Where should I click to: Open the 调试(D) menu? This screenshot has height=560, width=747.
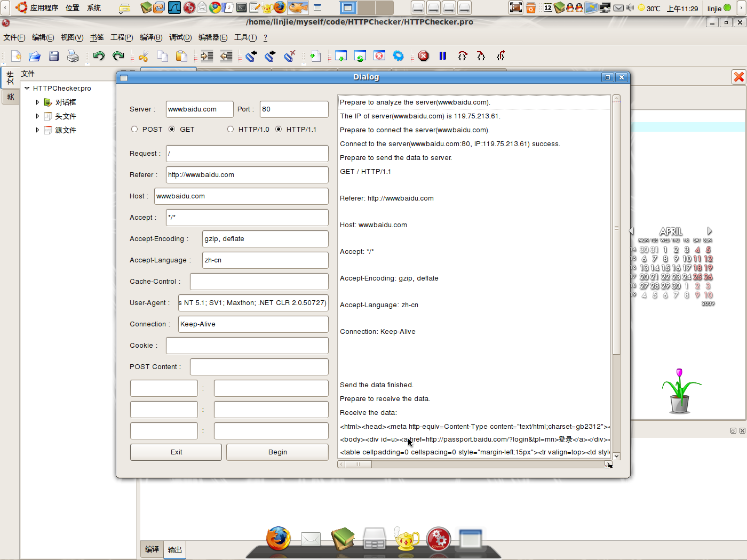point(180,37)
